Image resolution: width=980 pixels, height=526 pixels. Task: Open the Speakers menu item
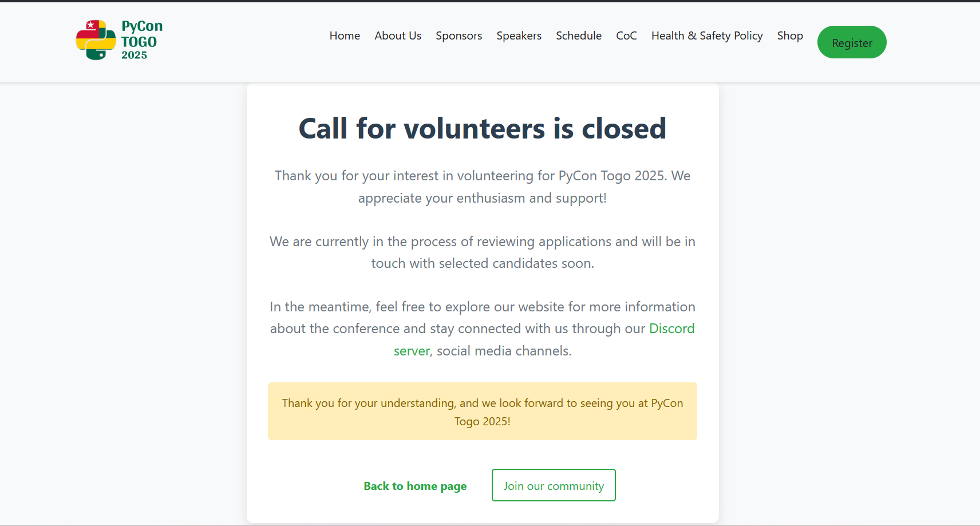click(x=519, y=35)
